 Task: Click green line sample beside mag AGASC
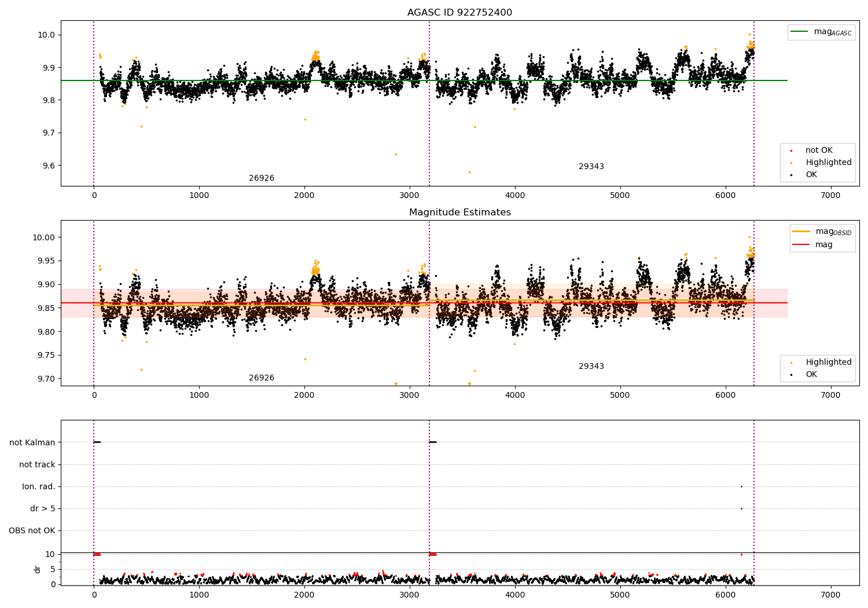pyautogui.click(x=799, y=32)
